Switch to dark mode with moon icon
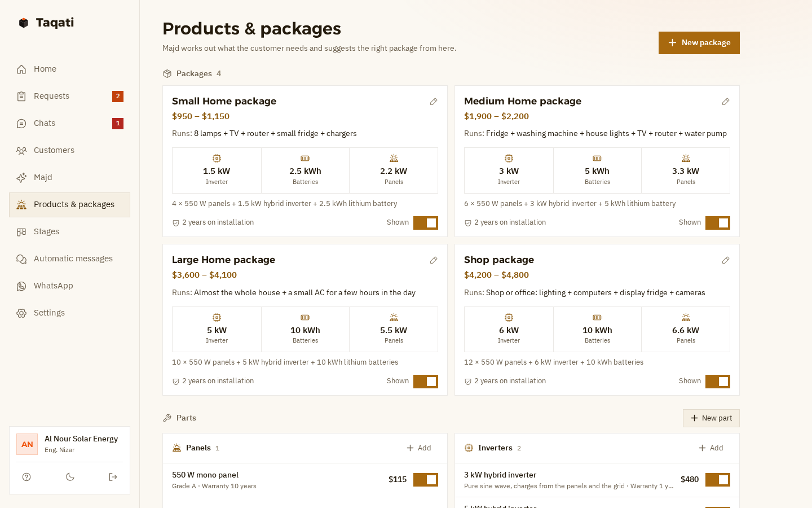 tap(70, 477)
